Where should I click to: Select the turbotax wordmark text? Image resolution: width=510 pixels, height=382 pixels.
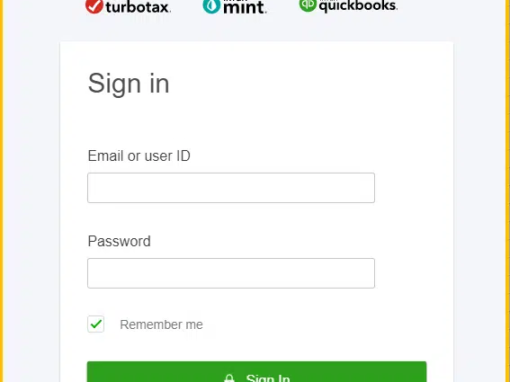[138, 7]
